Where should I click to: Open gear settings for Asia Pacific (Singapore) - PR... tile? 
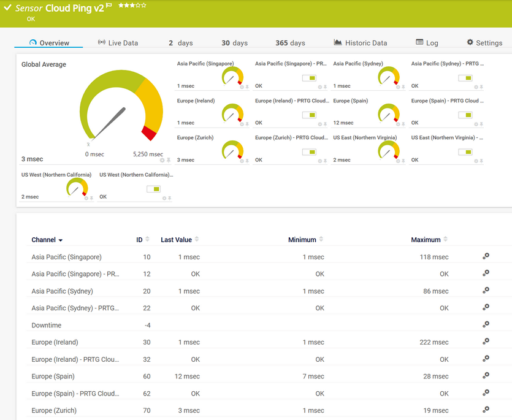coord(320,87)
